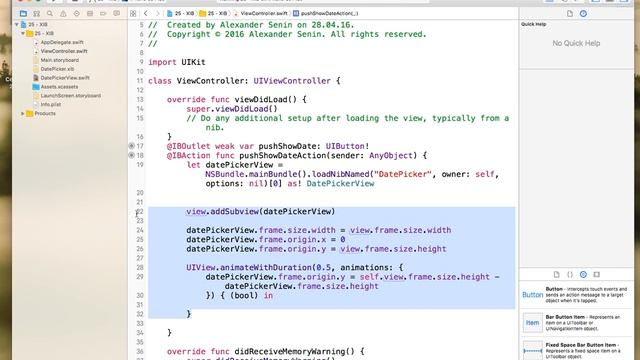Open DatePicker.xib file
The image size is (640, 360).
(x=57, y=69)
